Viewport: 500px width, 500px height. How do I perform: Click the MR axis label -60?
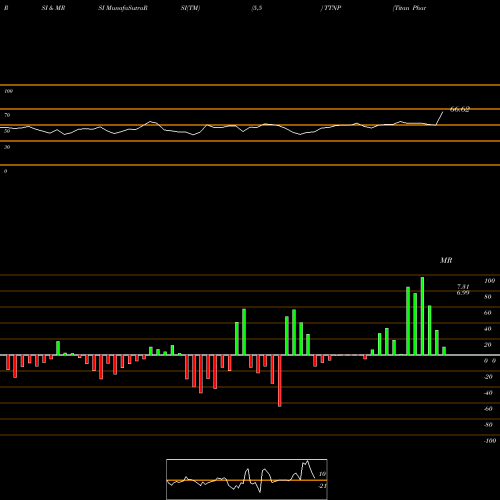488,409
